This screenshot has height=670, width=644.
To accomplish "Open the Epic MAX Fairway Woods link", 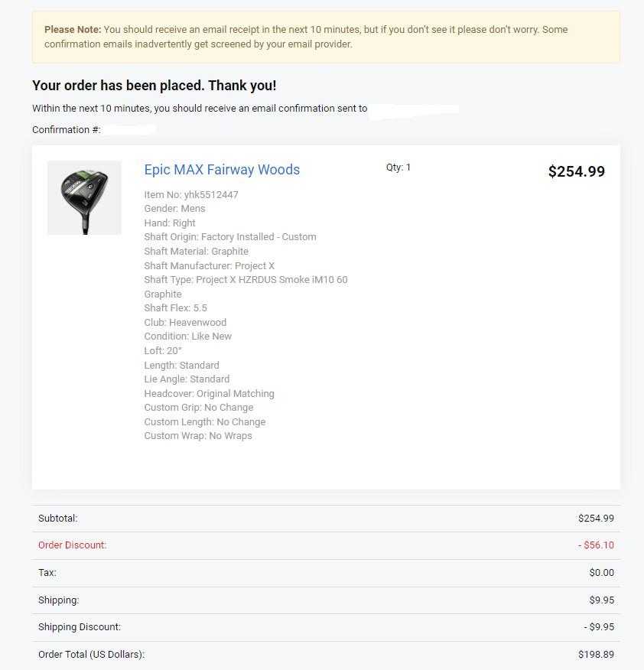I will click(222, 170).
